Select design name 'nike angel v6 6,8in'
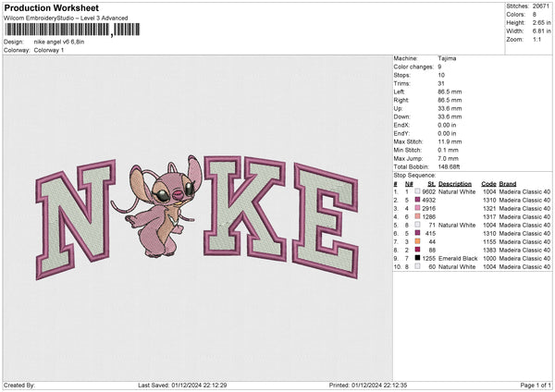The height and width of the screenshot is (392, 555). pos(59,42)
